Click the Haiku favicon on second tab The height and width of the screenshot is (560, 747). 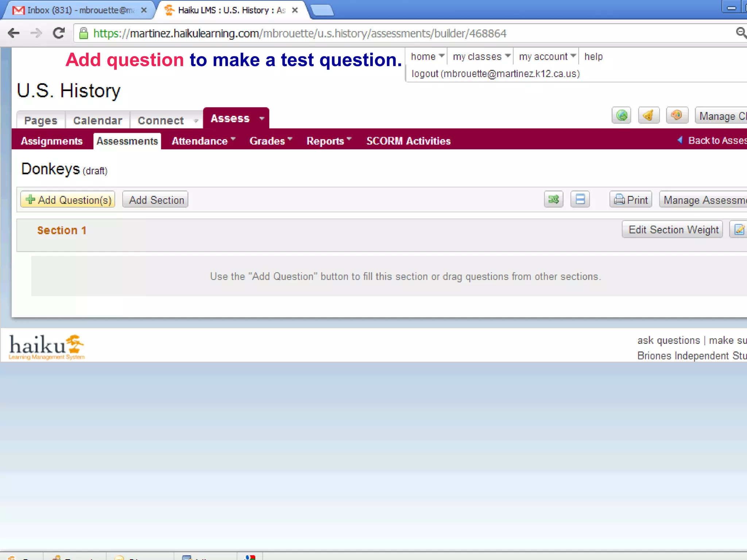pos(169,10)
